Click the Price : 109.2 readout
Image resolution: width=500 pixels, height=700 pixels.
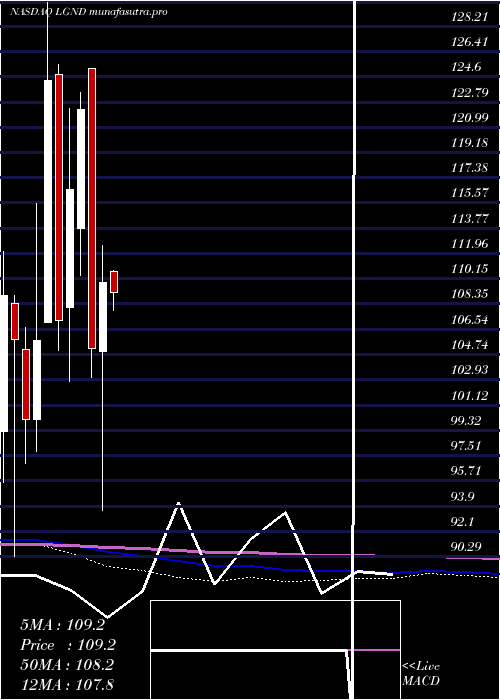68,645
